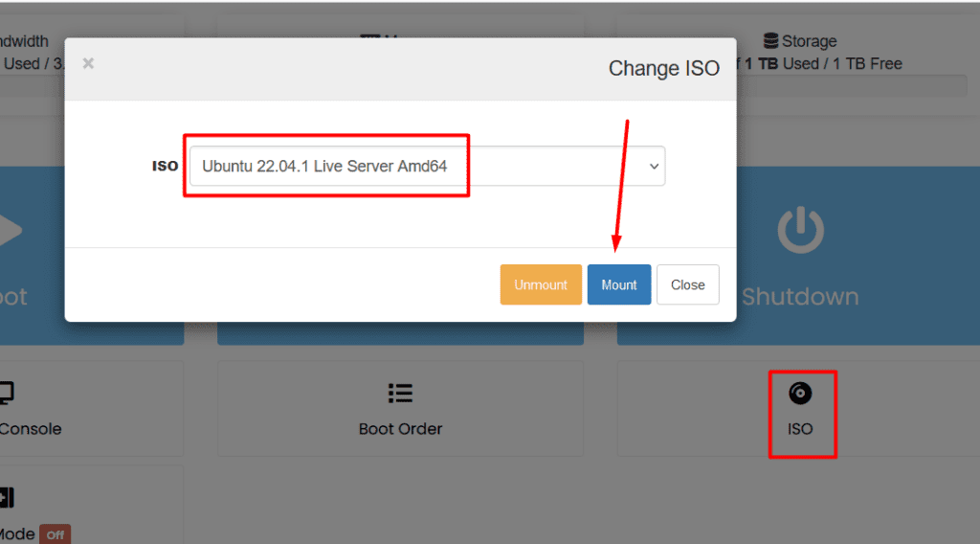Image resolution: width=980 pixels, height=544 pixels.
Task: Select the Console label text
Action: [31, 428]
